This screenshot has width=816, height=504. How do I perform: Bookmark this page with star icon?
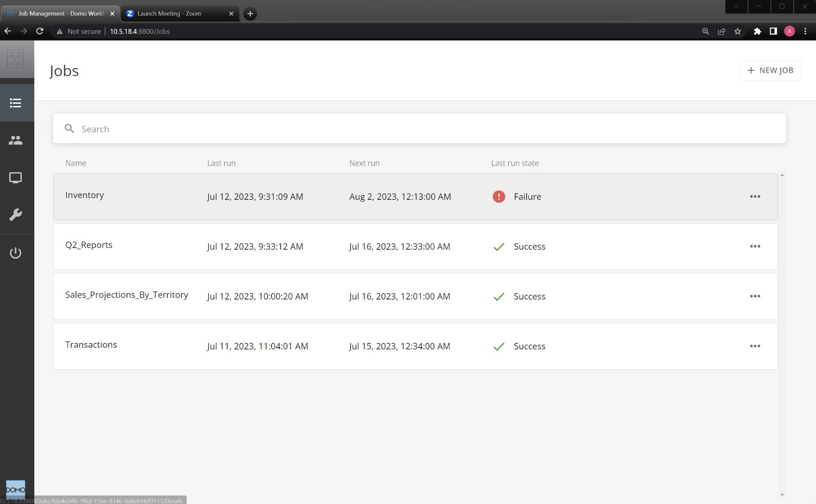tap(738, 31)
